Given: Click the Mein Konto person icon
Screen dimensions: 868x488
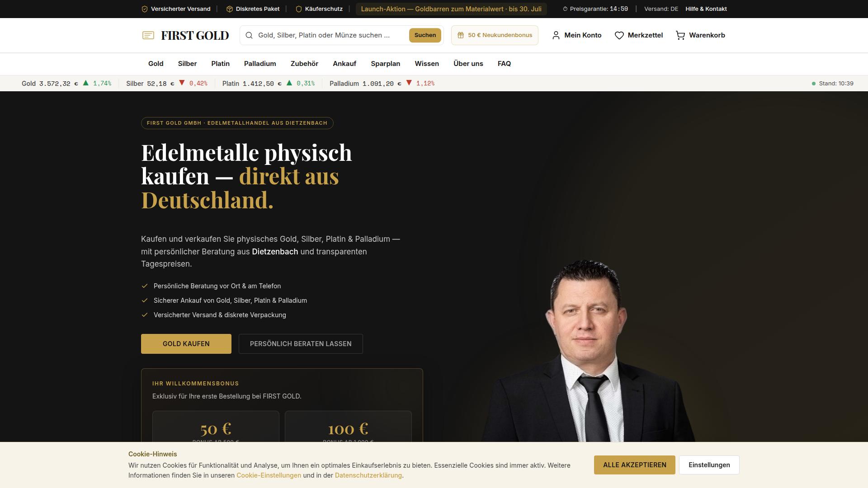Looking at the screenshot, I should click(x=556, y=35).
